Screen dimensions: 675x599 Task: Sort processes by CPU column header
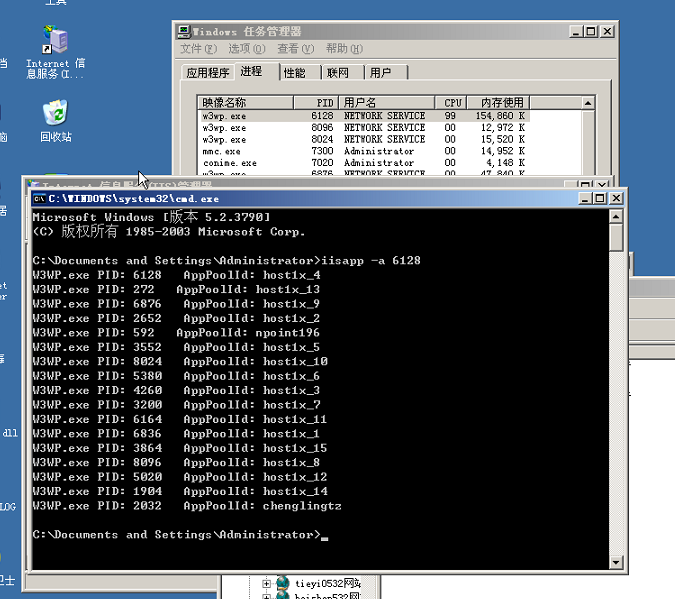pos(451,102)
